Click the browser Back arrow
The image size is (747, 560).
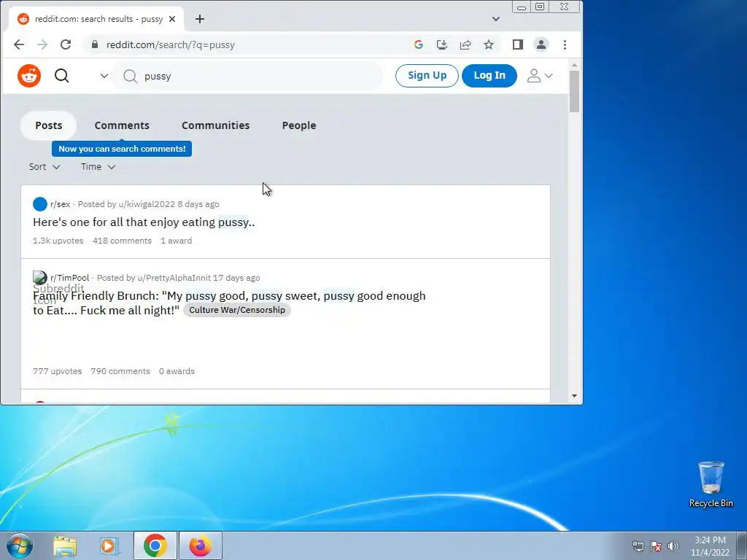(19, 44)
